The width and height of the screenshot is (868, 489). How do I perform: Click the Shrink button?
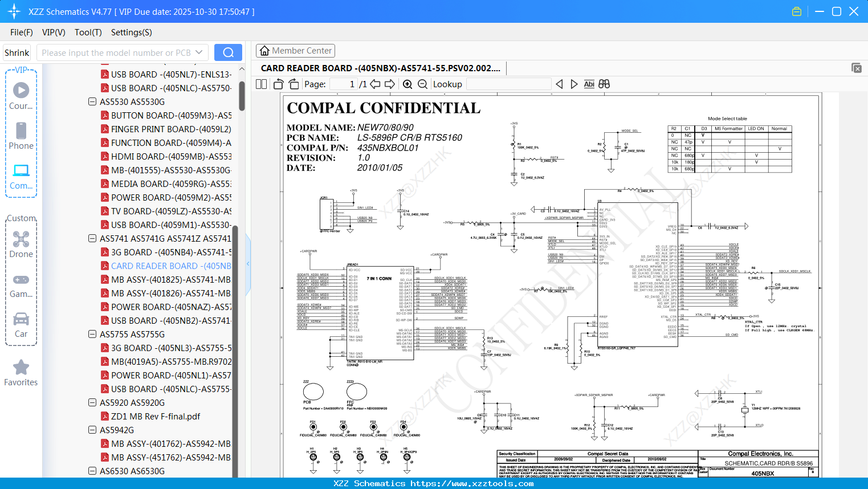point(17,52)
